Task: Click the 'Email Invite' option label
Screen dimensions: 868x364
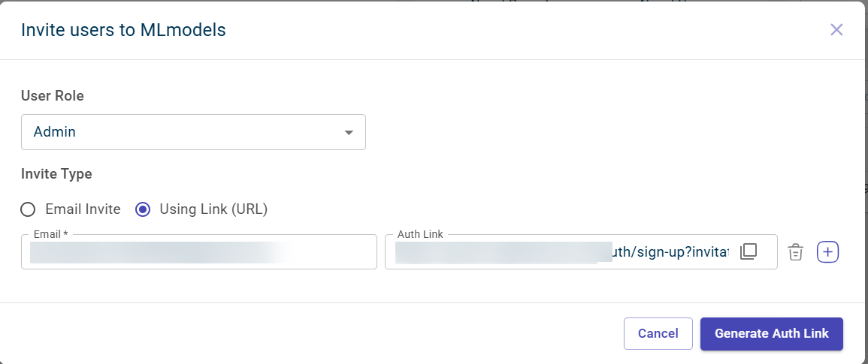Action: 83,209
